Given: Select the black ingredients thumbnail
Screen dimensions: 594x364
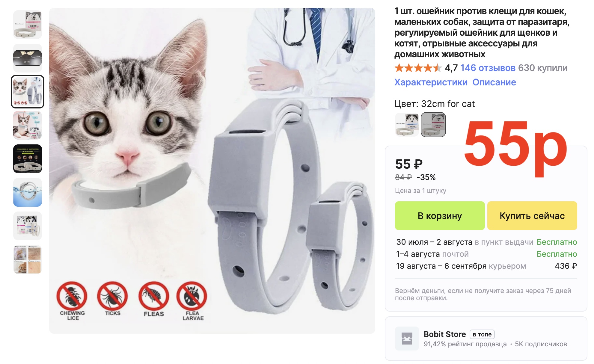Looking at the screenshot, I should 28,159.
